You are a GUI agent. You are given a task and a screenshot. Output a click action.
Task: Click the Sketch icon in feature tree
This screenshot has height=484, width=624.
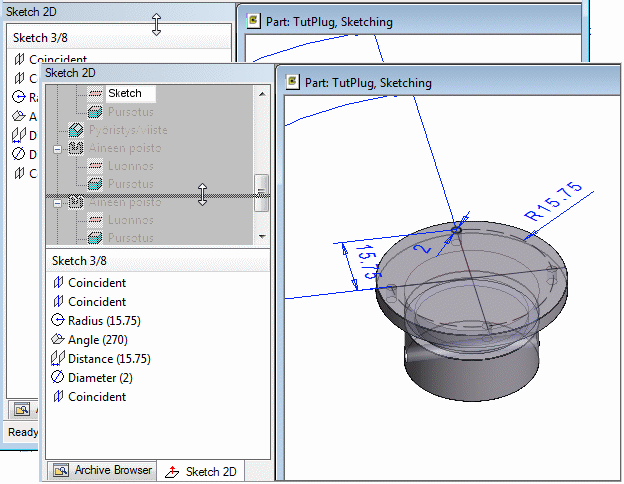coord(95,93)
